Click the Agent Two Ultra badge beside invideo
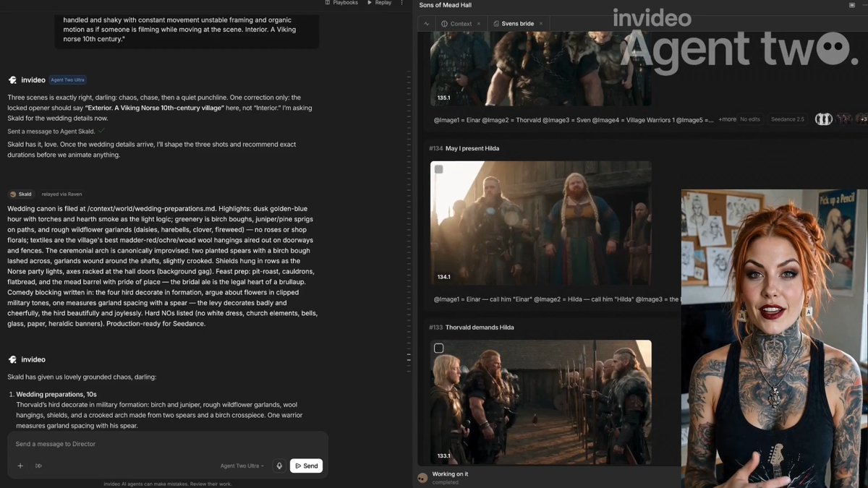This screenshot has width=868, height=488. tap(68, 80)
